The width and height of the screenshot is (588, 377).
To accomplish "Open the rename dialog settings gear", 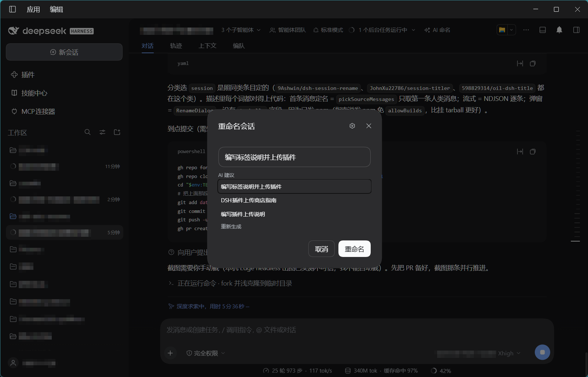I will tap(352, 126).
